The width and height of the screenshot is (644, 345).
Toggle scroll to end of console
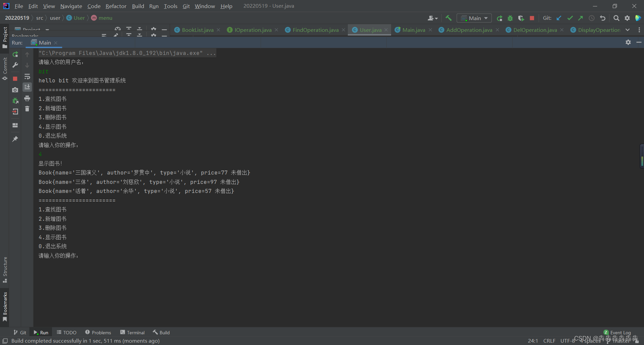[x=27, y=87]
